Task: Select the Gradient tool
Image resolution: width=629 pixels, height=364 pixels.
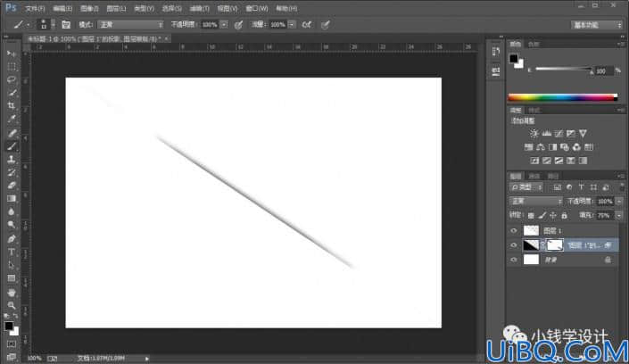Action: [12, 199]
